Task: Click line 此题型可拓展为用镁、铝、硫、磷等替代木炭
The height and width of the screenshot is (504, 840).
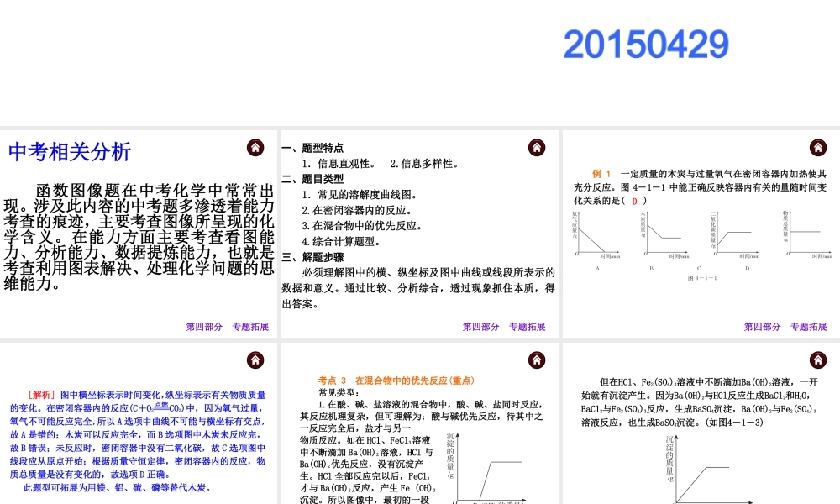Action: pyautogui.click(x=118, y=487)
